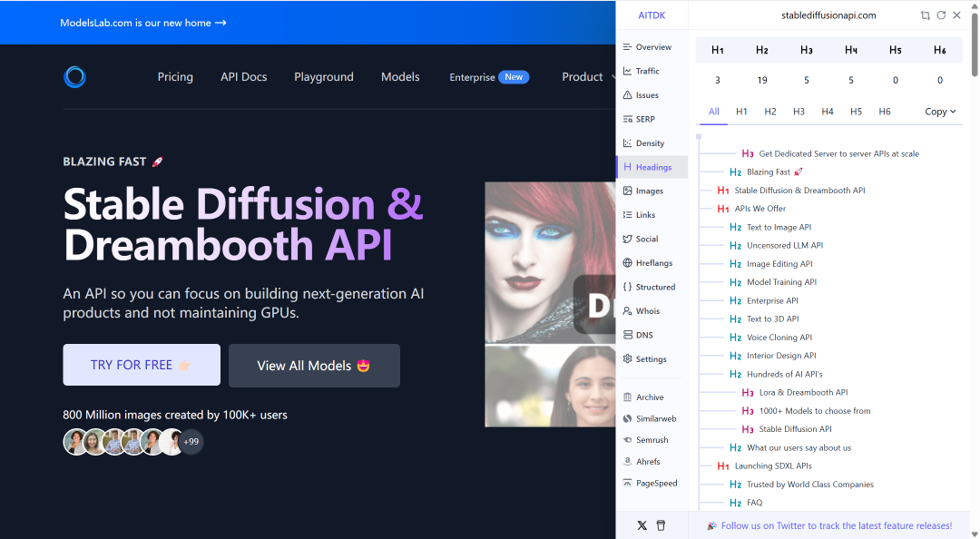
Task: Open the SERP section
Action: coord(639,119)
